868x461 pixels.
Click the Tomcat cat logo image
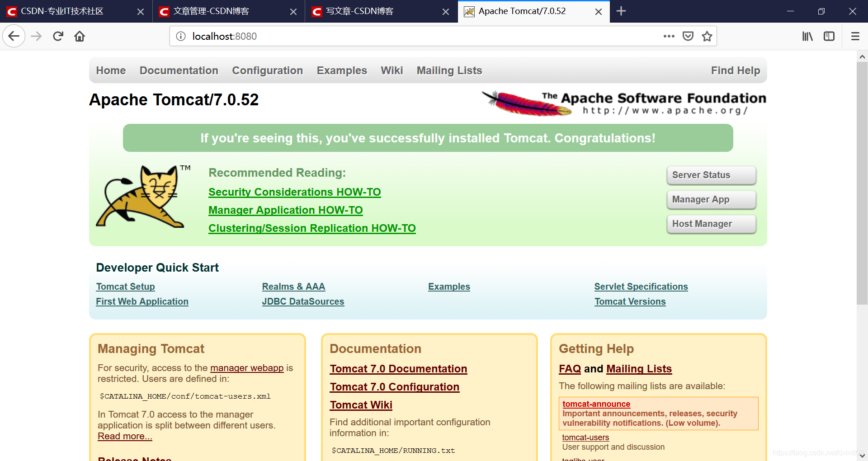142,196
